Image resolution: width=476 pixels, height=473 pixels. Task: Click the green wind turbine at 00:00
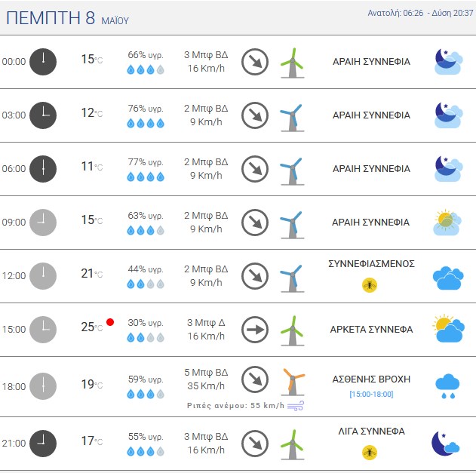click(x=293, y=63)
